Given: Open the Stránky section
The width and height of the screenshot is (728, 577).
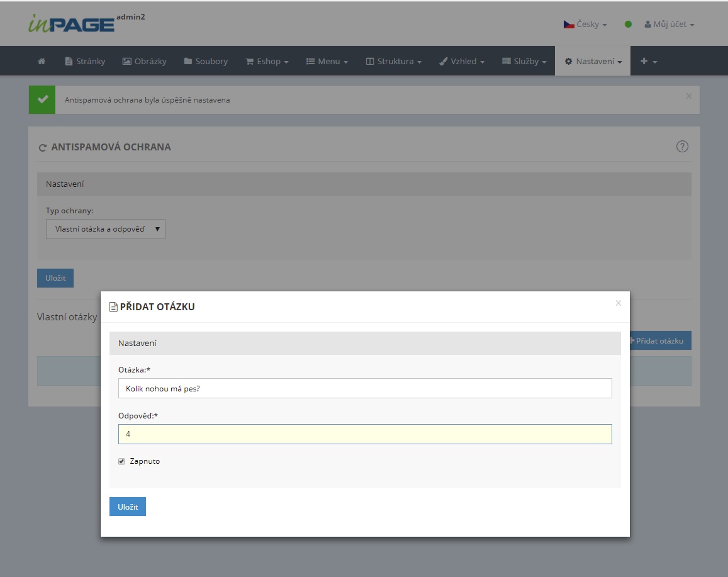Looking at the screenshot, I should click(85, 62).
